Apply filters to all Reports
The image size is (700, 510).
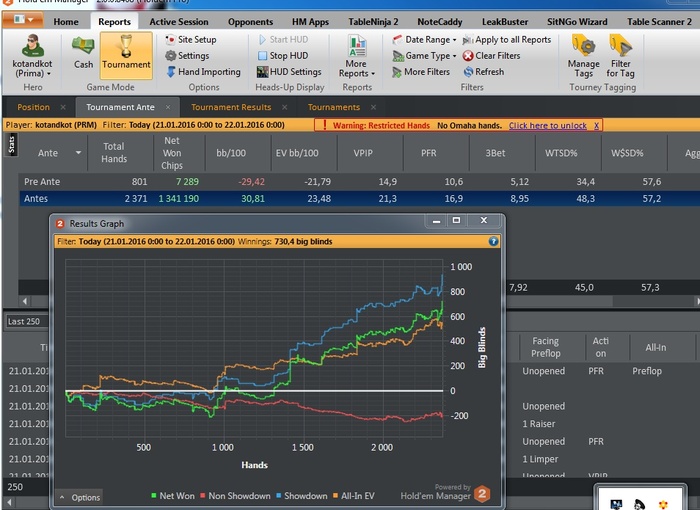(x=507, y=40)
